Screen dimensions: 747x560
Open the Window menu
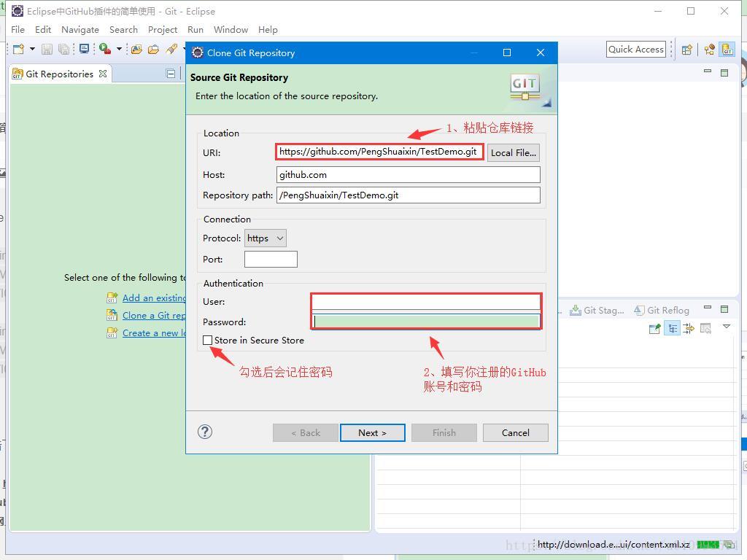[231, 29]
